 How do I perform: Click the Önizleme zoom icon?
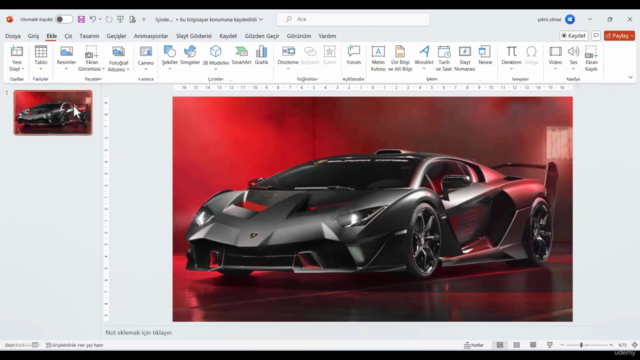tap(288, 51)
